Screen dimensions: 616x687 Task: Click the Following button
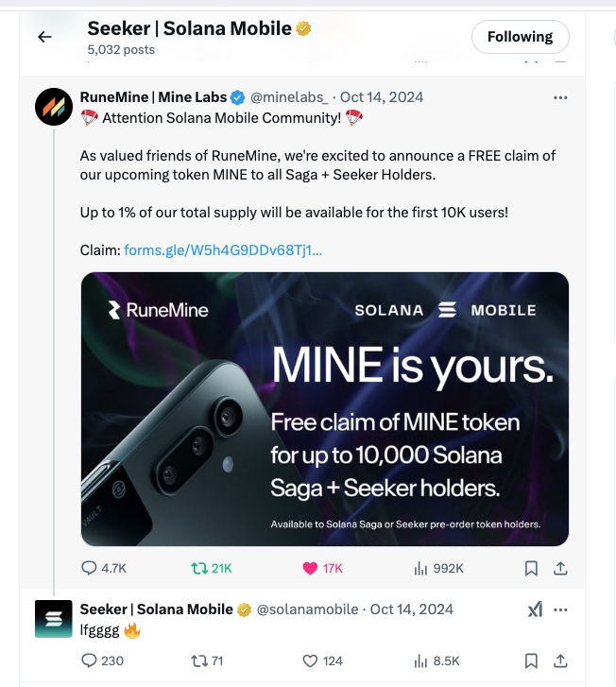520,37
